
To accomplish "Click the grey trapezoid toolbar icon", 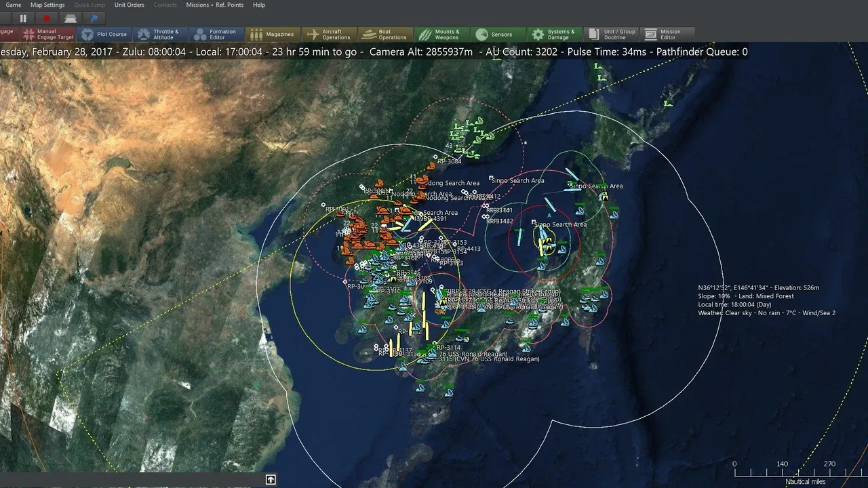I will (70, 18).
